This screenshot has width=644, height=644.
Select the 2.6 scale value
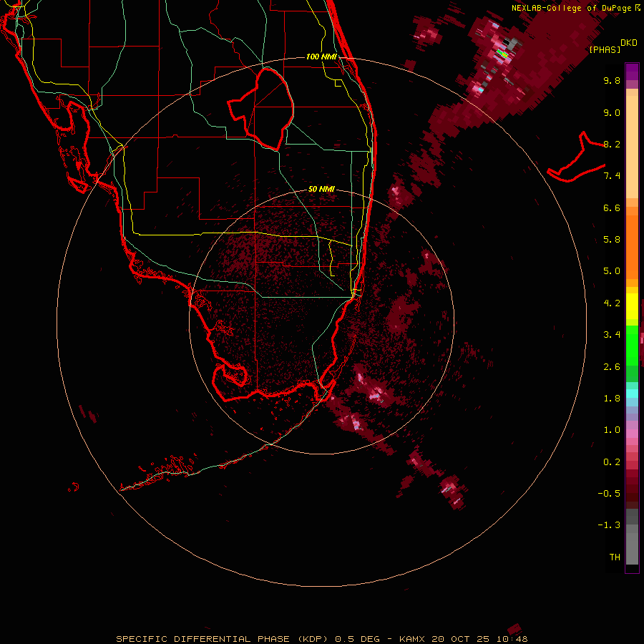click(612, 367)
